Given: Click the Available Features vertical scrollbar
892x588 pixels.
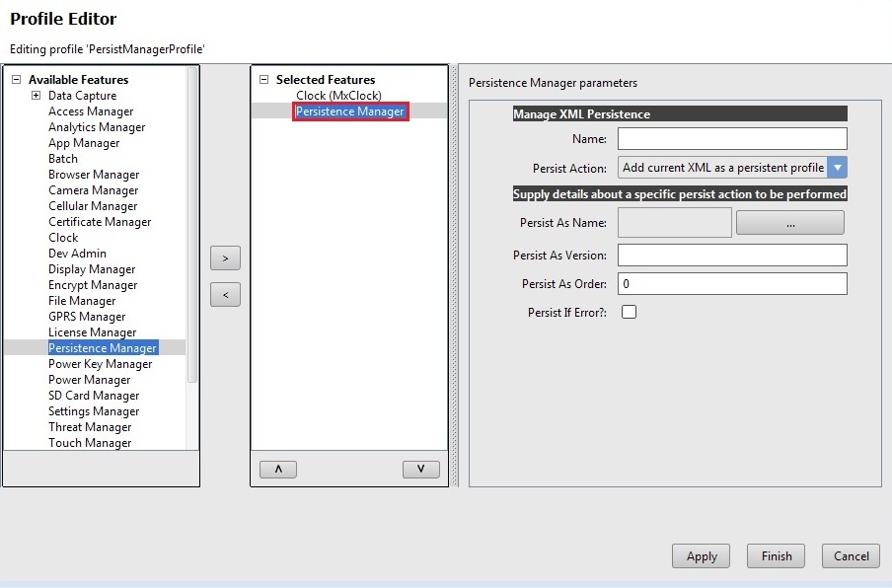Looking at the screenshot, I should point(192,227).
